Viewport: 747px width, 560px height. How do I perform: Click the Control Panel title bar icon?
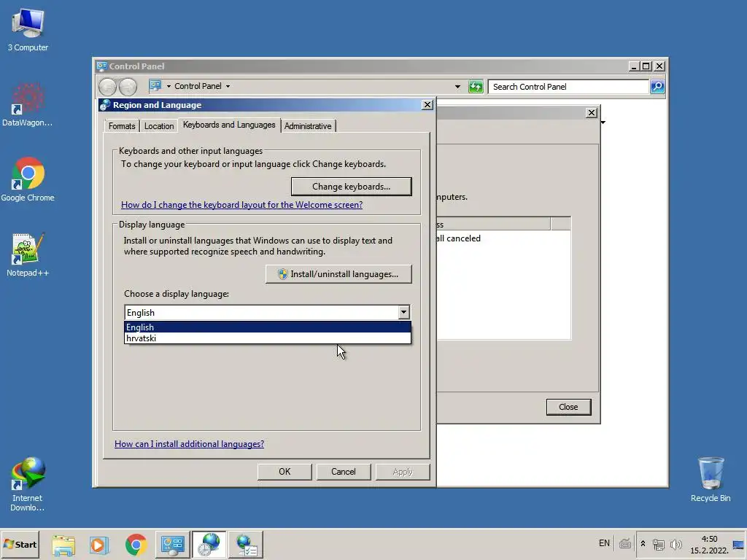tap(101, 66)
